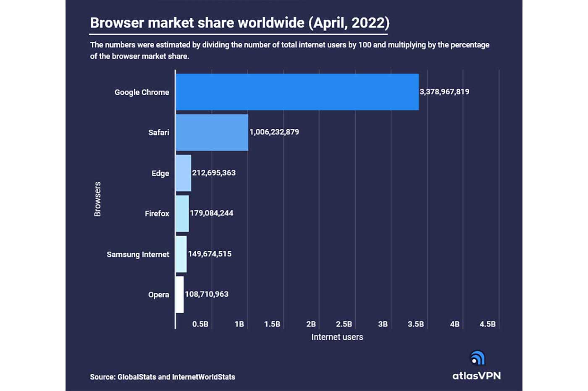Click the value 108,710,963
588x391 pixels.
(207, 294)
